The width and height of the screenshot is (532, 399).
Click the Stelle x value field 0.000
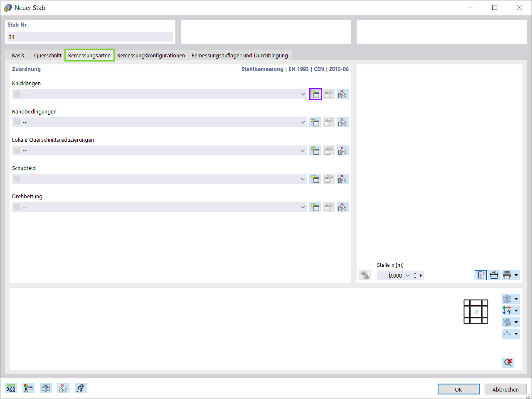(390, 276)
